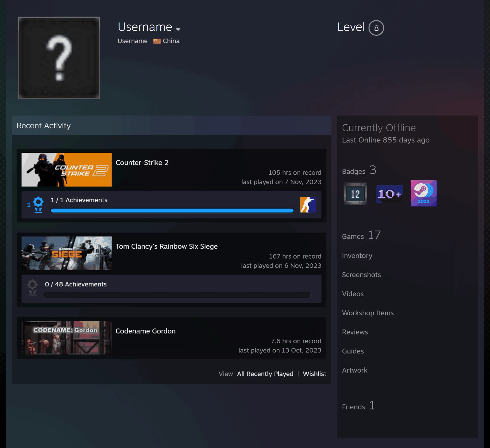The width and height of the screenshot is (490, 448).
Task: Open the 10+ game collector badge
Action: click(x=389, y=194)
